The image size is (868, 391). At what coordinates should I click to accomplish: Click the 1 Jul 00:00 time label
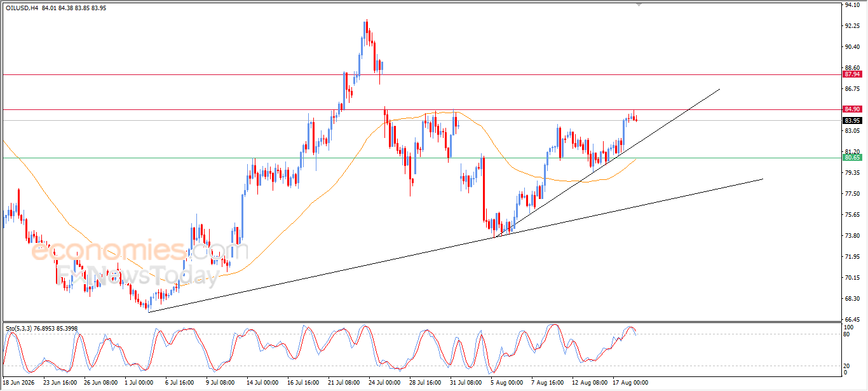[140, 383]
